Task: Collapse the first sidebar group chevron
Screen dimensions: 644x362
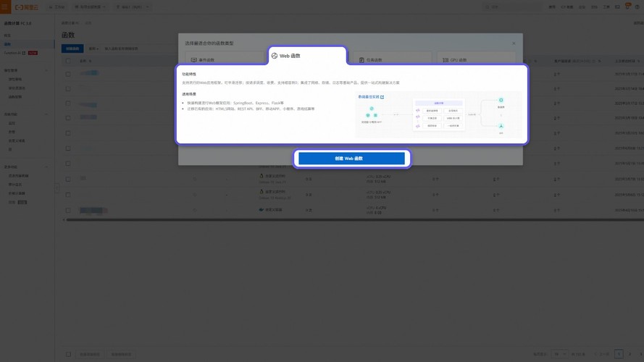Action: pos(46,71)
